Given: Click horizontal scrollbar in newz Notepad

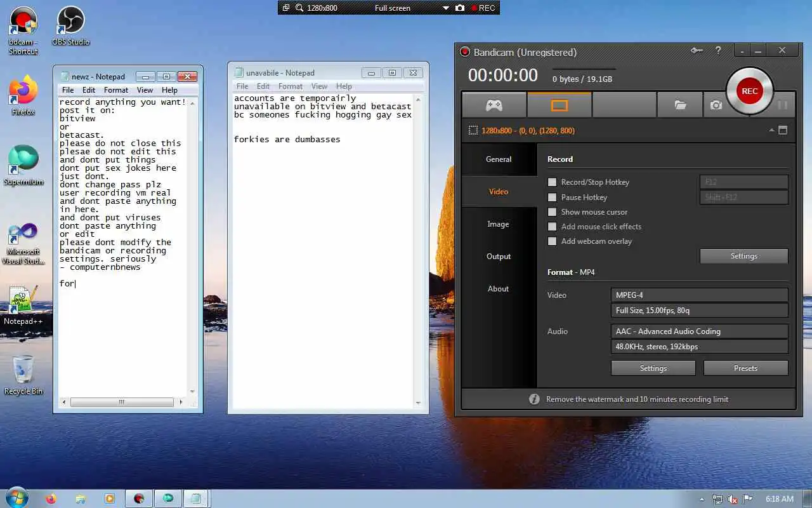Looking at the screenshot, I should tap(121, 402).
